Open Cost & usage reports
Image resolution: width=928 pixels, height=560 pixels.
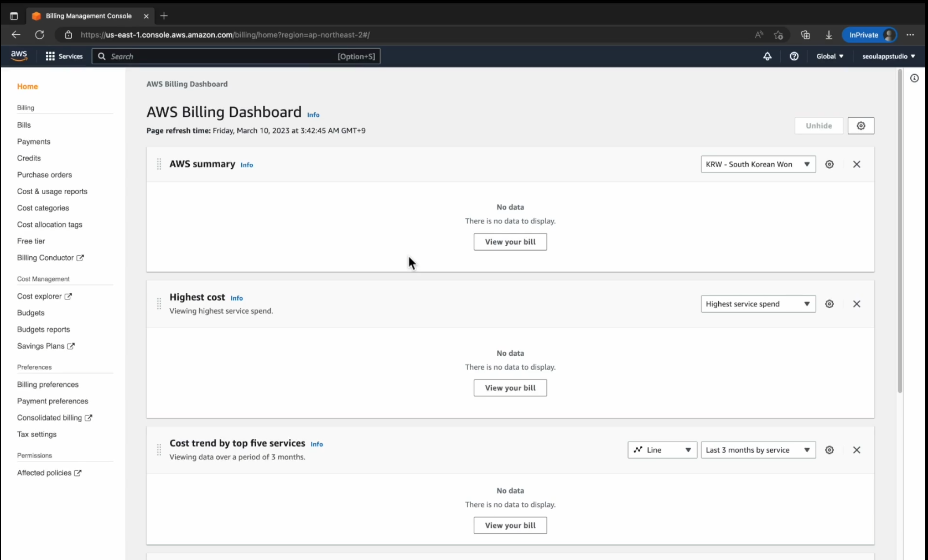pos(52,191)
